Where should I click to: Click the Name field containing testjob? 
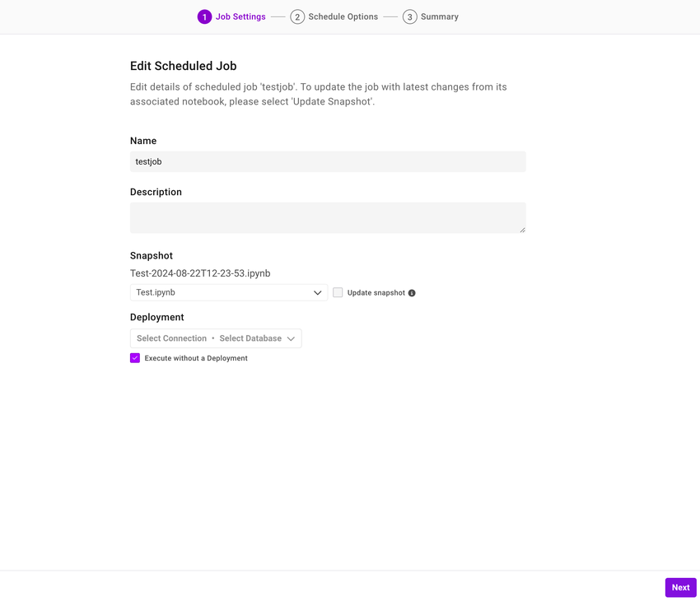[327, 161]
